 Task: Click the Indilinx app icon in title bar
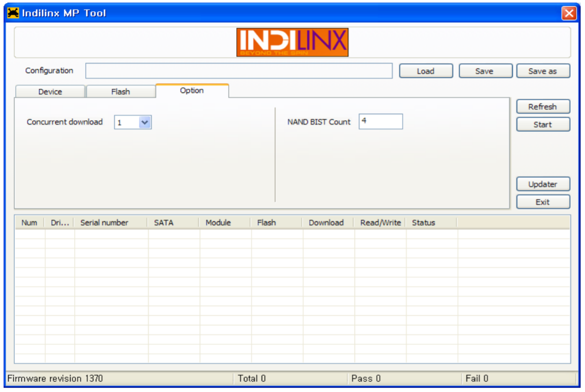point(13,13)
